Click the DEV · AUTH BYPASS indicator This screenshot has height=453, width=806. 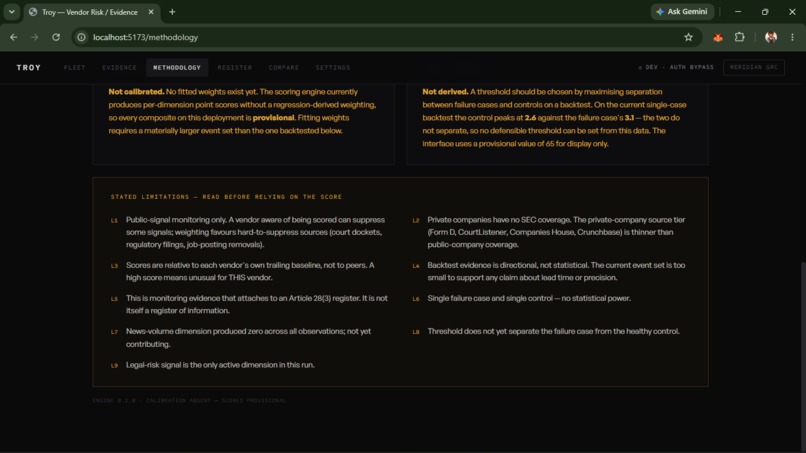pos(675,67)
